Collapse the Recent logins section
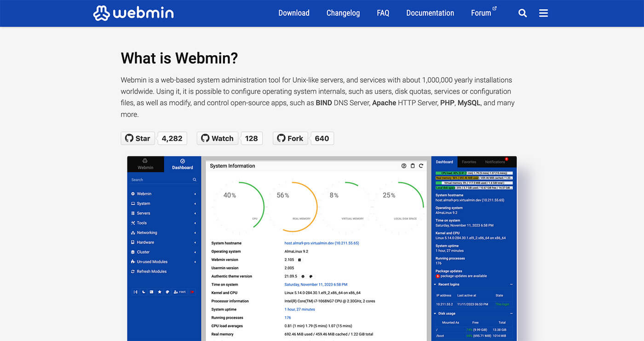This screenshot has width=644, height=341. (x=511, y=284)
